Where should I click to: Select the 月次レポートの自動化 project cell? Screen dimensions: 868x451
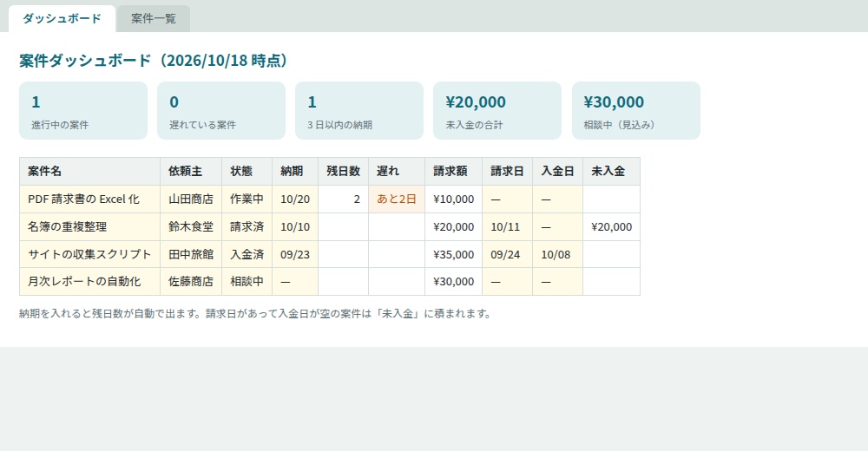(x=89, y=282)
